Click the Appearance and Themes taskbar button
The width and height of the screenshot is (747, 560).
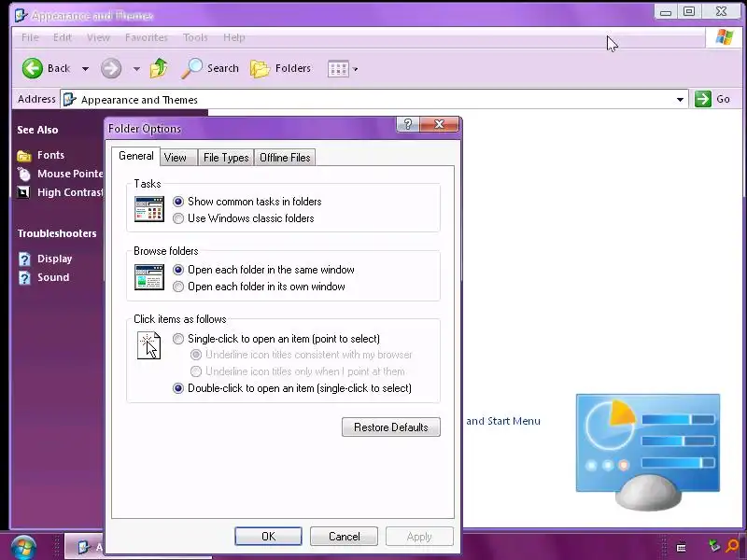pyautogui.click(x=84, y=547)
